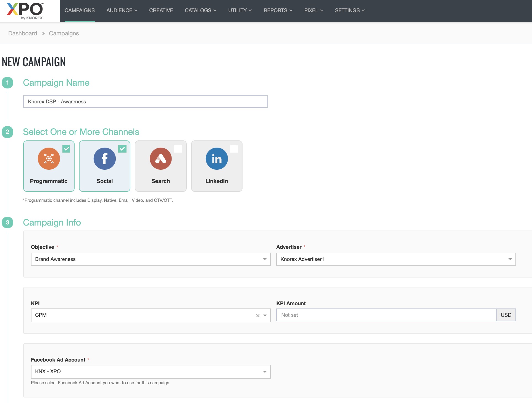Select the Programmatic channel icon
The width and height of the screenshot is (532, 403).
[49, 159]
